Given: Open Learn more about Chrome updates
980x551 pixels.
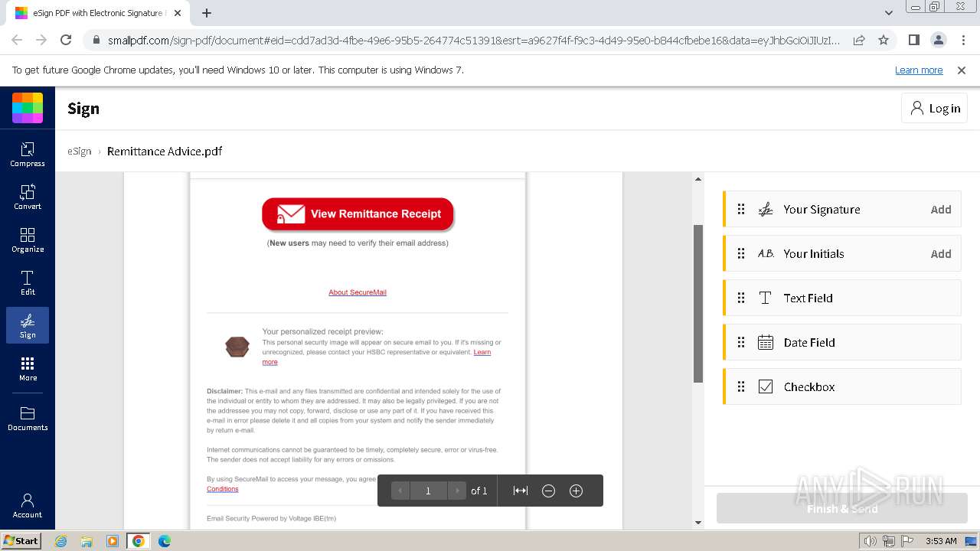Looking at the screenshot, I should pos(919,70).
